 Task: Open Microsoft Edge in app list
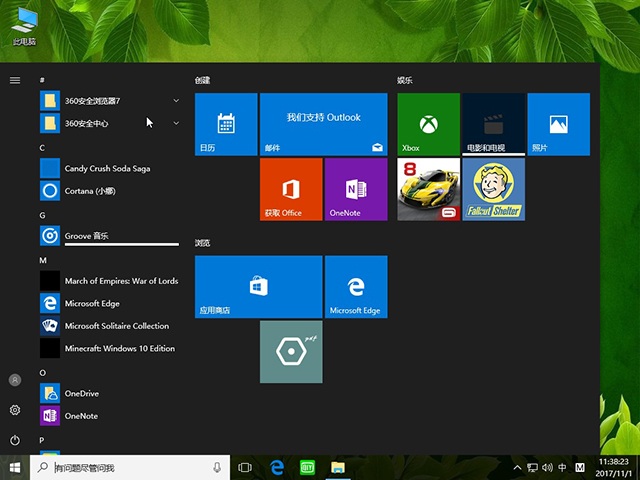109,303
